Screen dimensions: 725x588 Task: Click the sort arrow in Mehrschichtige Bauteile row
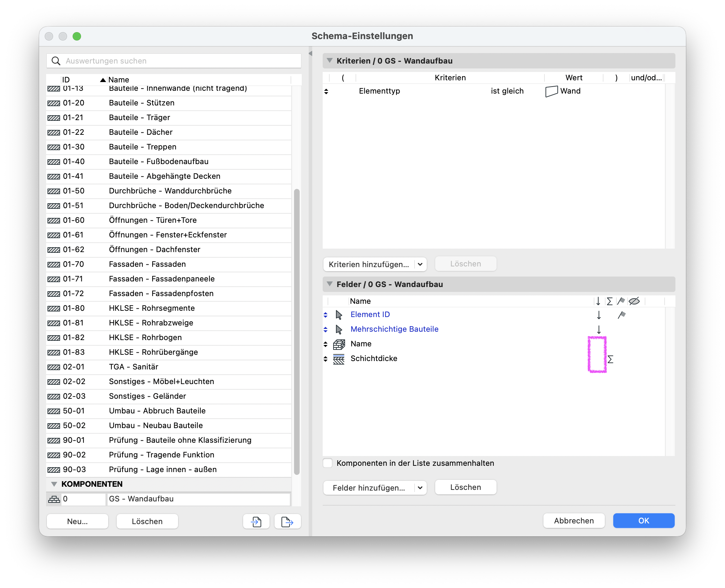click(x=599, y=330)
